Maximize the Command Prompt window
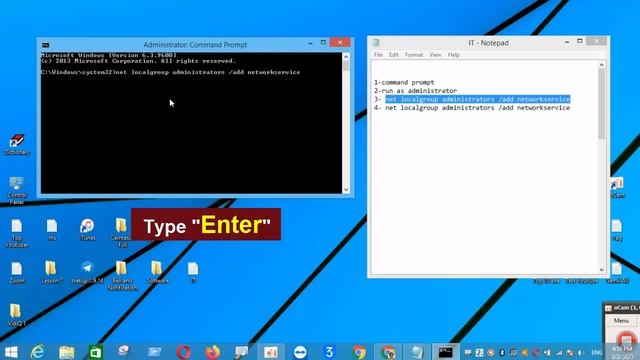640x360 pixels. click(323, 42)
